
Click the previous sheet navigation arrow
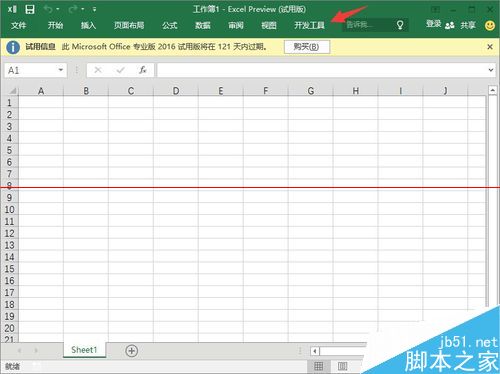coord(19,350)
